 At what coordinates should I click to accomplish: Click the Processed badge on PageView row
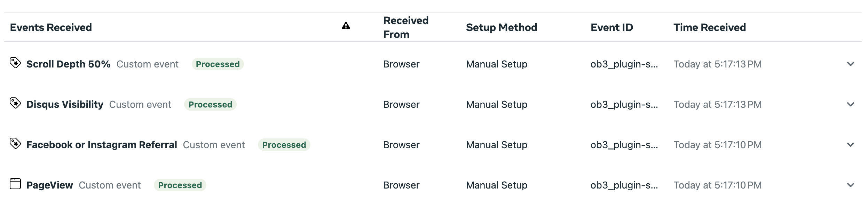(180, 185)
